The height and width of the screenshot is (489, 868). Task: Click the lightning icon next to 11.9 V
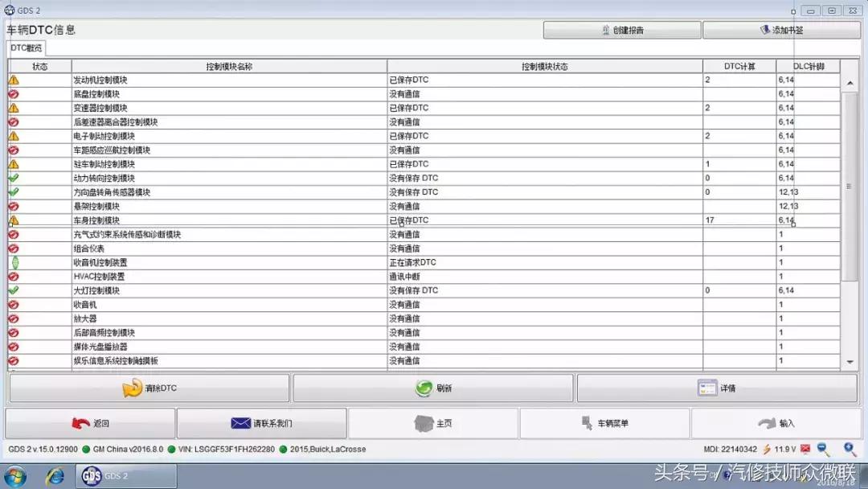click(766, 450)
